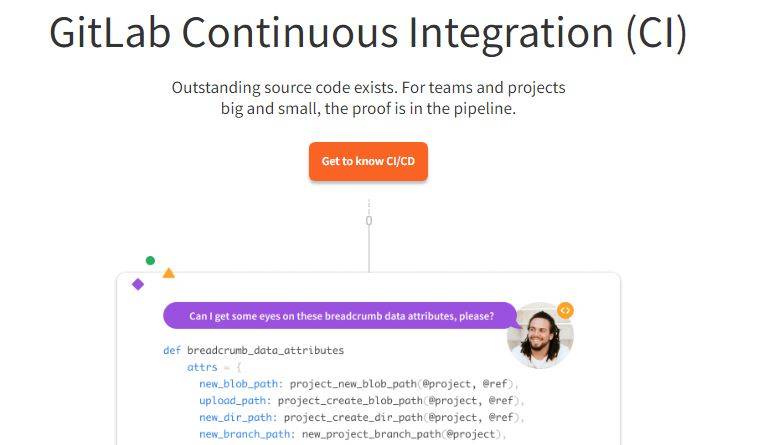Click the new_blob_path key
This screenshot has height=445, width=773.
tap(241, 384)
